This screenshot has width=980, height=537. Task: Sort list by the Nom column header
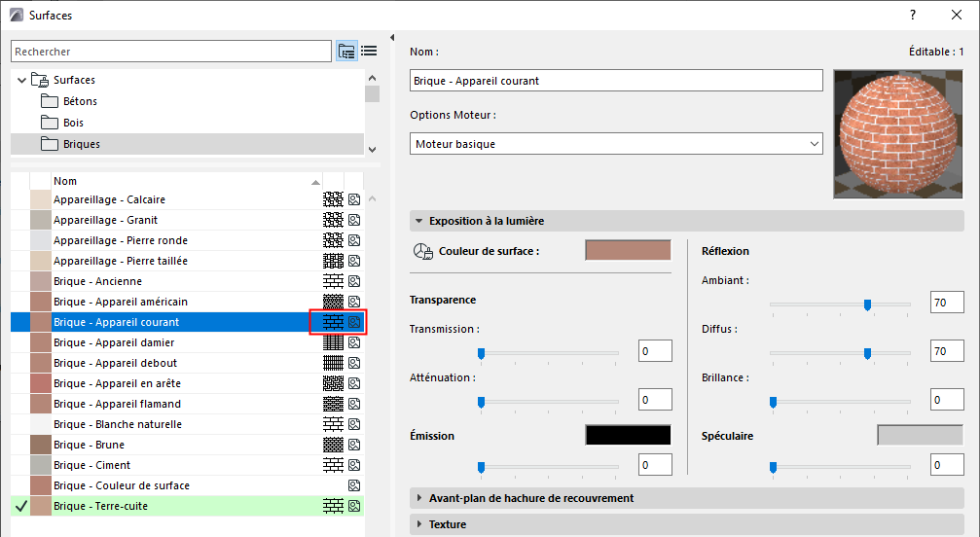(186, 181)
